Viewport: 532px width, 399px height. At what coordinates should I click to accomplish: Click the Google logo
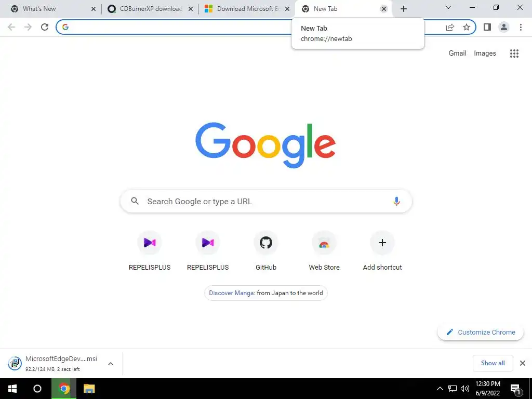pos(265,145)
